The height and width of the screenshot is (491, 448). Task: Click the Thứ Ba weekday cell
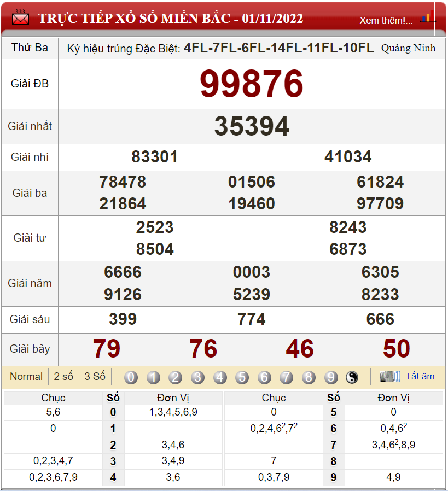(30, 48)
